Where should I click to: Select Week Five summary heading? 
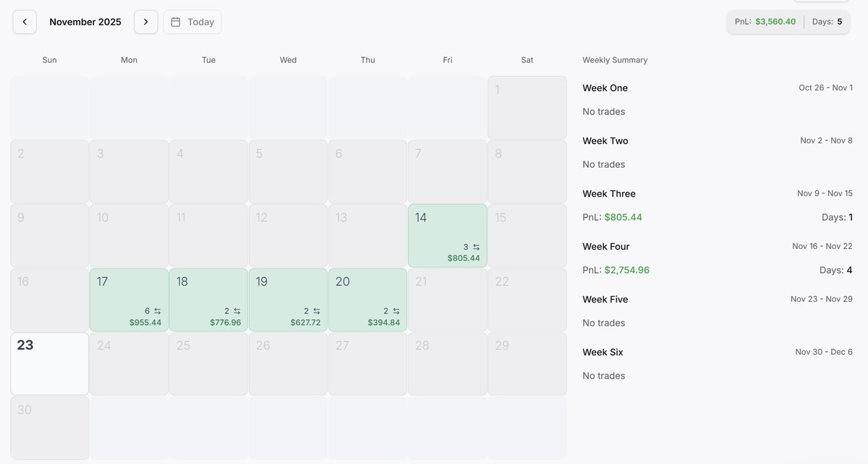point(605,299)
